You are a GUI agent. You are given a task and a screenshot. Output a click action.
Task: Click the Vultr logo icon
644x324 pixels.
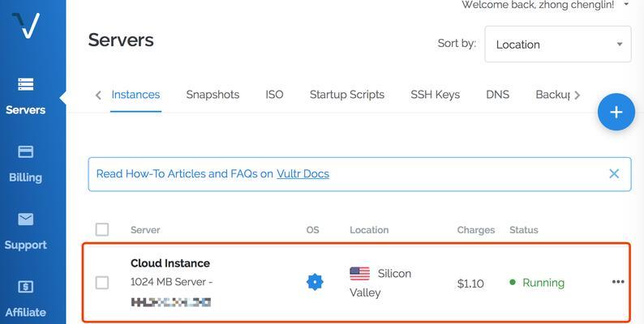point(26,25)
